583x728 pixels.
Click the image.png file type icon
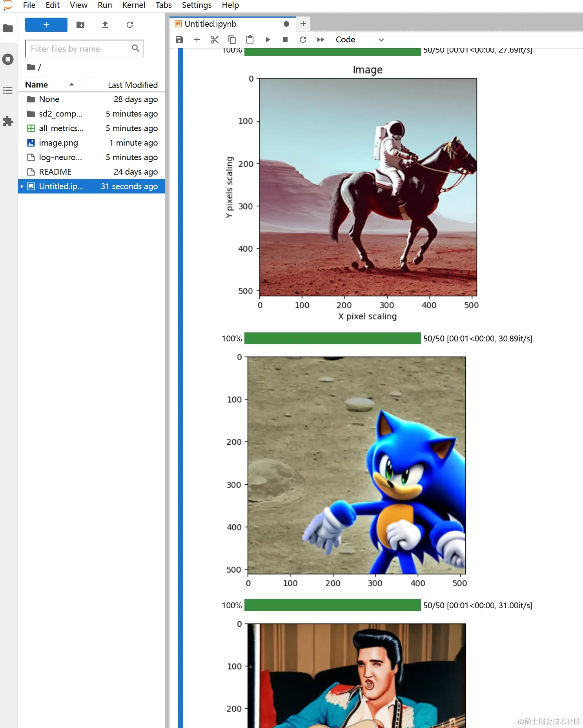pos(31,143)
